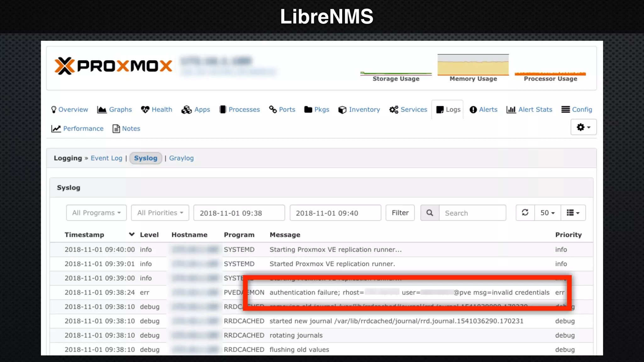Open the Event Log link
Viewport: 644px width, 362px height.
tap(106, 158)
